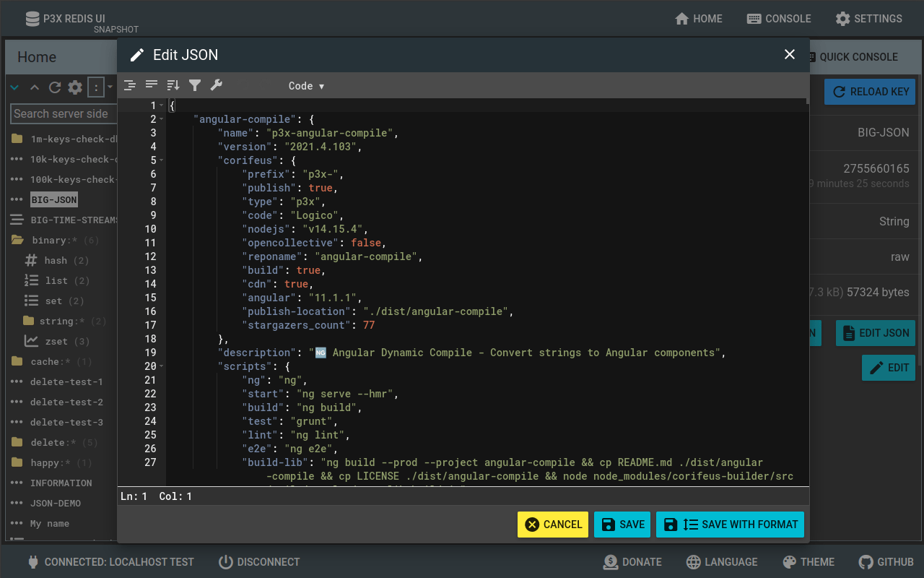The image size is (924, 578).
Task: Save the JSON with formatting
Action: point(730,524)
